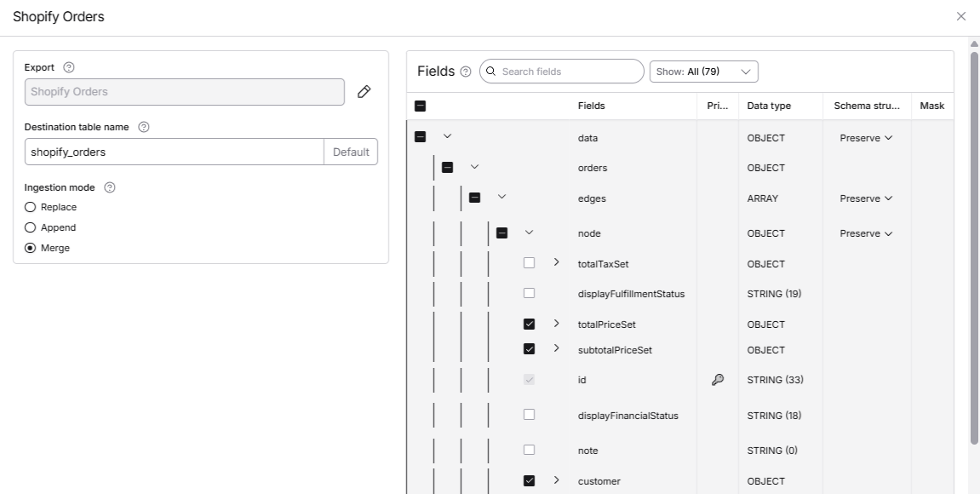The width and height of the screenshot is (980, 494).
Task: Click the pencil icon to edit export name
Action: coord(364,92)
